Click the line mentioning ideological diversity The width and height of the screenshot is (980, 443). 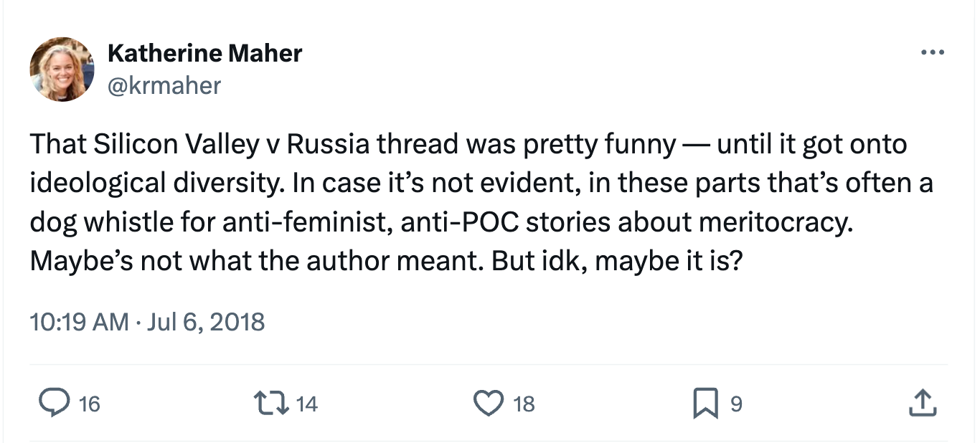481,184
